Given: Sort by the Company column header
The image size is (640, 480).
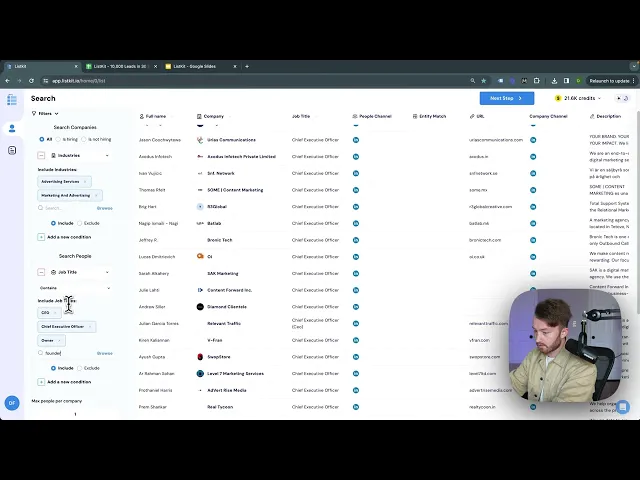Looking at the screenshot, I should pos(211,116).
